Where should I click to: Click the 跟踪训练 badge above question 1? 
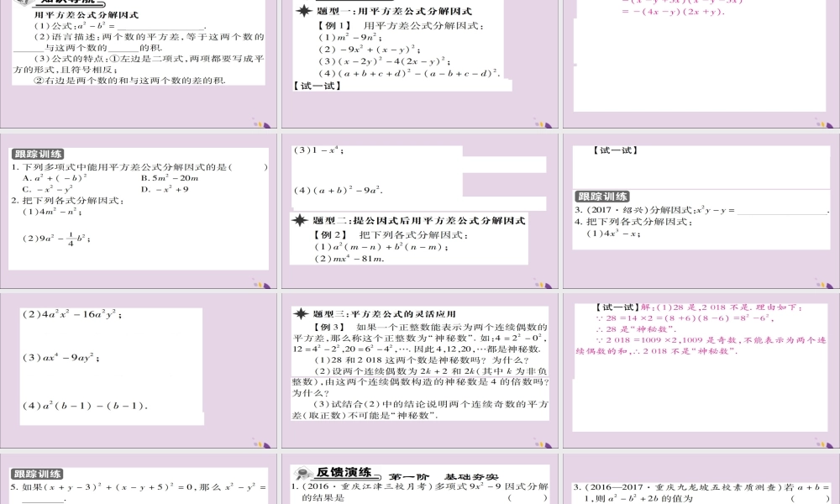pyautogui.click(x=38, y=155)
